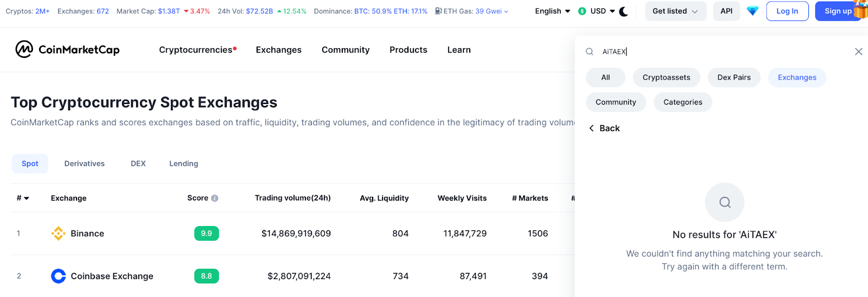This screenshot has width=868, height=297.
Task: Click Binance's 9.9 score badge
Action: [x=207, y=234]
